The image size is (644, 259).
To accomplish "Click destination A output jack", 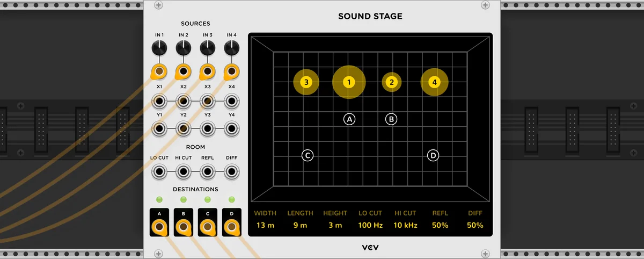I will point(159,228).
